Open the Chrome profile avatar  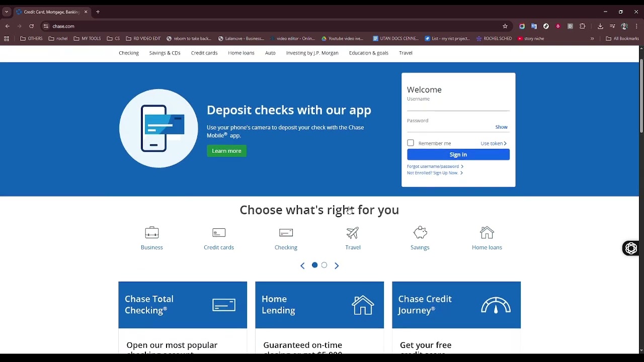624,26
